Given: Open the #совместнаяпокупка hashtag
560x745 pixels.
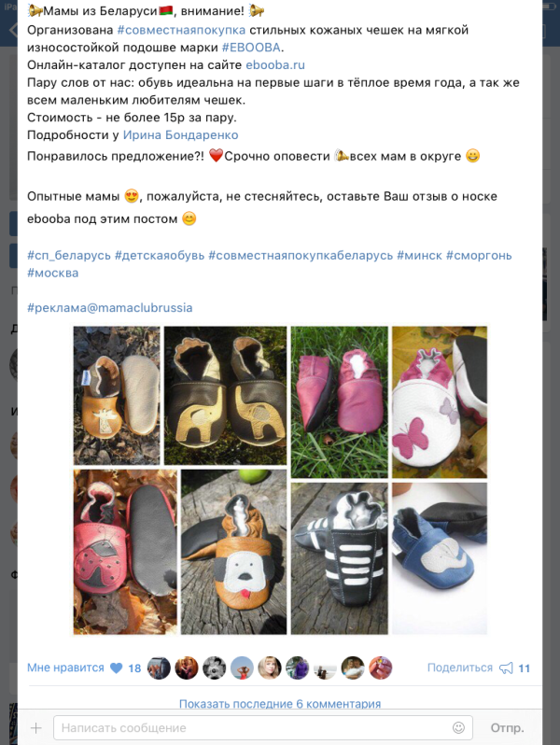Looking at the screenshot, I should coord(181,30).
